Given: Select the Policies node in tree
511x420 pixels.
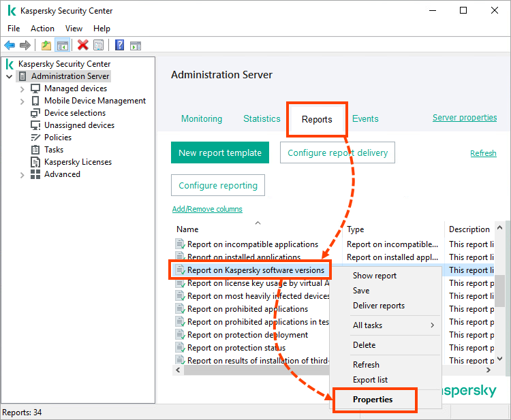Looking at the screenshot, I should coord(58,138).
